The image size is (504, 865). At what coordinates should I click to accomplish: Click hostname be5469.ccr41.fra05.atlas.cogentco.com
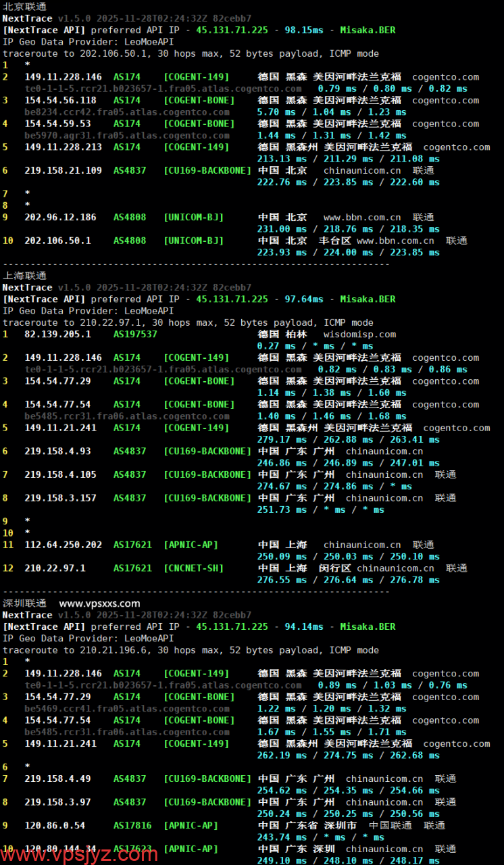pyautogui.click(x=127, y=709)
